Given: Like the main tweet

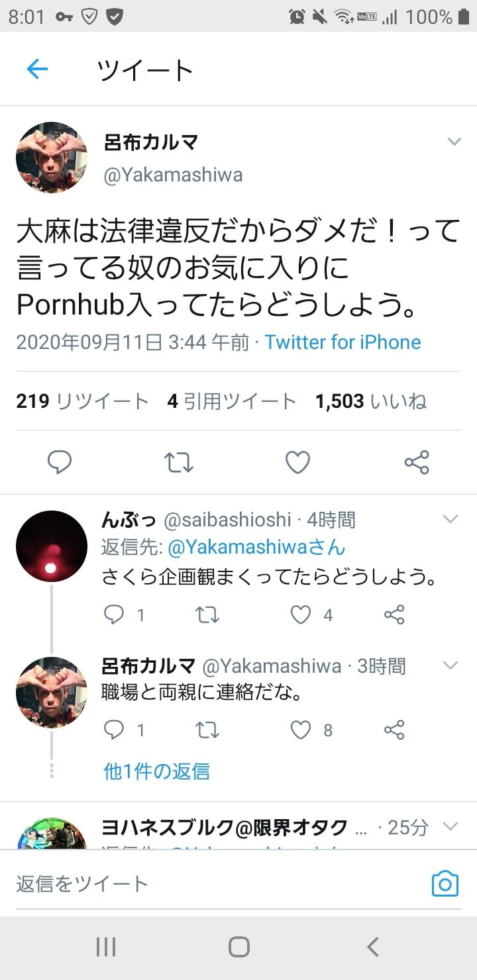Looking at the screenshot, I should point(297,462).
